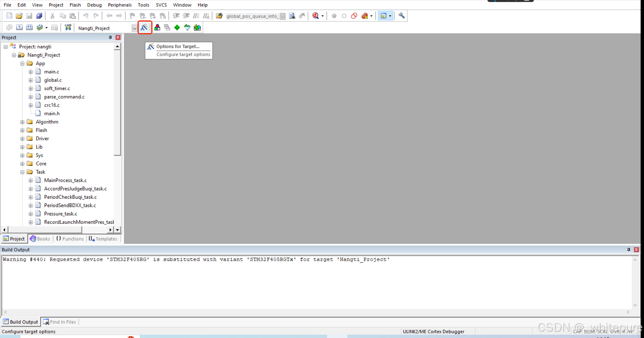The height and width of the screenshot is (338, 644).
Task: Open Manage Multi-Project Workspace icon
Action: (x=167, y=27)
